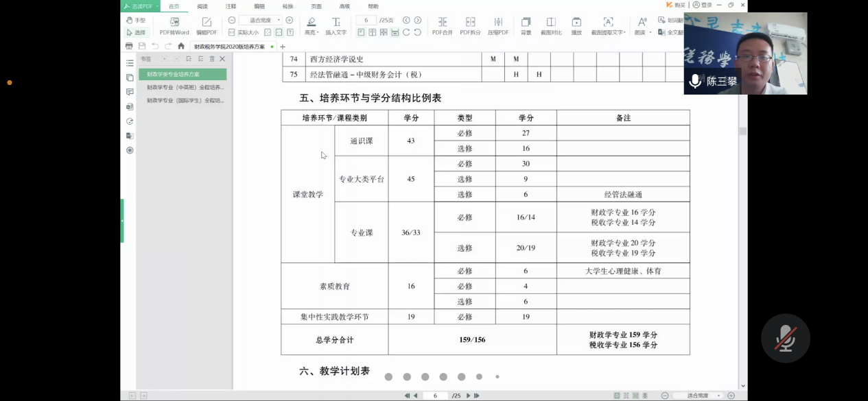Click the 登录 login button

702,5
